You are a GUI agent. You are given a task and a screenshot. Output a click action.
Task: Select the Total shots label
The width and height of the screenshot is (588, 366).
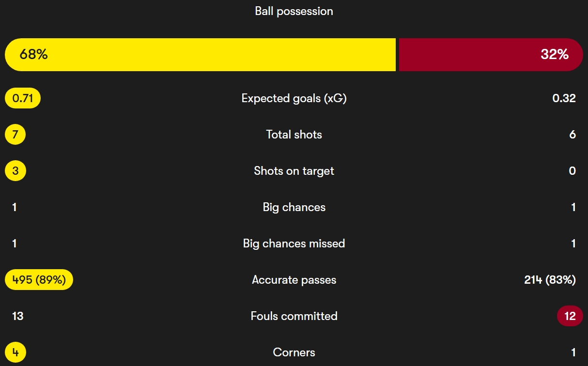[294, 135]
